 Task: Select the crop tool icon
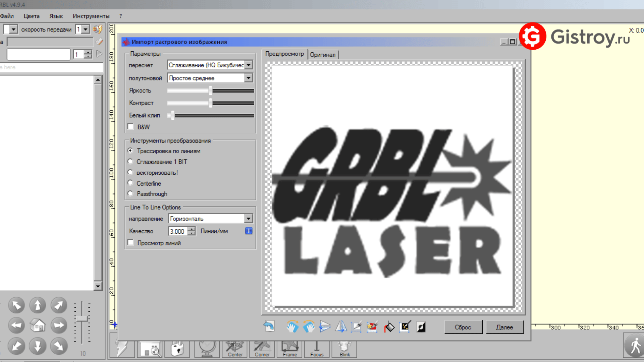(356, 326)
